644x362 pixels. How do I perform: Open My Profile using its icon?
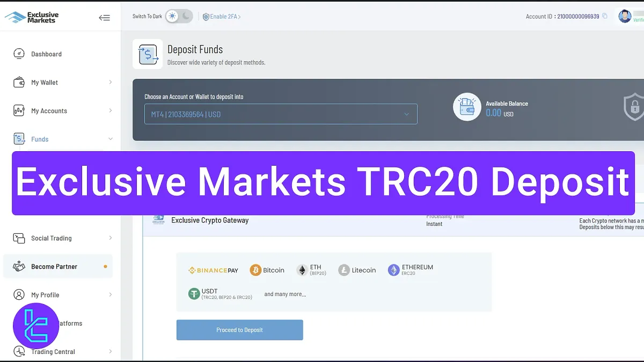(x=19, y=294)
